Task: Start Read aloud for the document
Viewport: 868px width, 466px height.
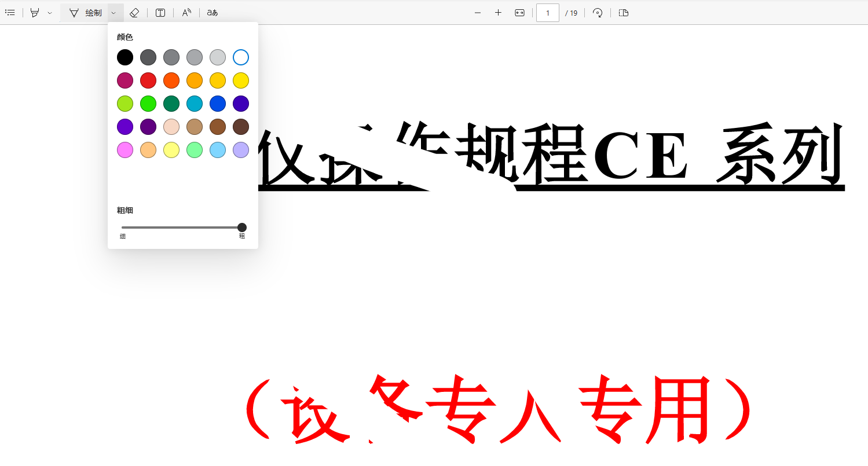Action: click(x=186, y=12)
